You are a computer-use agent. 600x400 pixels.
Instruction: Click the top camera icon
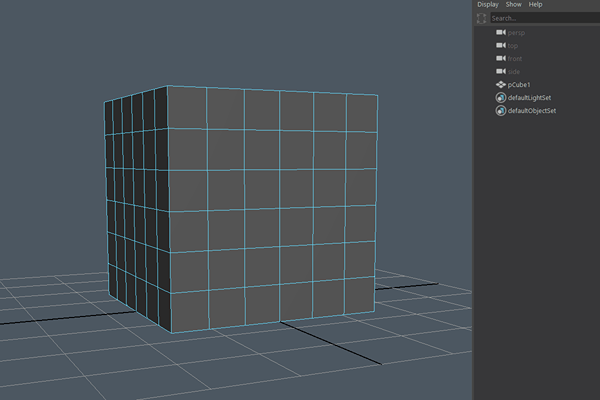click(x=501, y=46)
